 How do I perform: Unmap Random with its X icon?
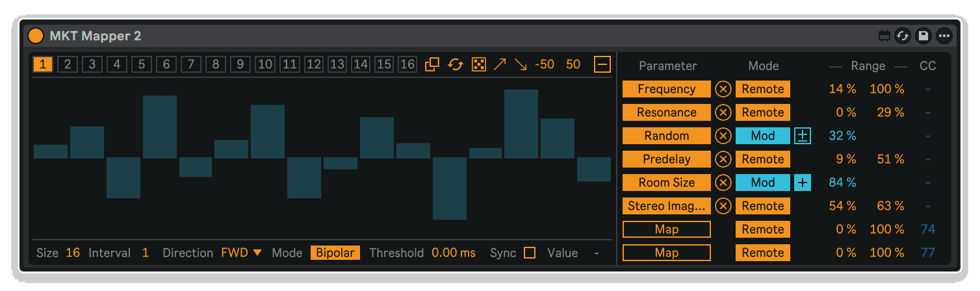pyautogui.click(x=723, y=136)
